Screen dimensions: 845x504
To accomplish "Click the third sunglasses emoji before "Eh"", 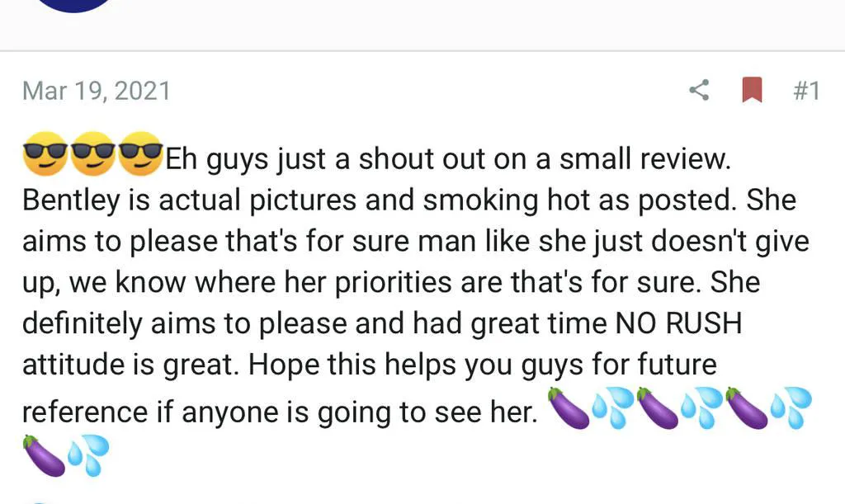I will tap(140, 154).
